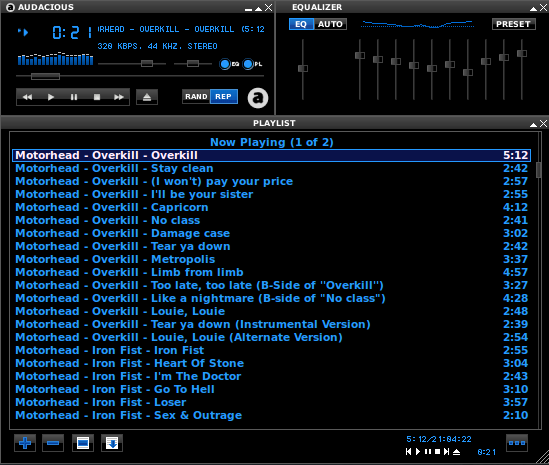Select track Overkill - Stay clean

pos(271,168)
